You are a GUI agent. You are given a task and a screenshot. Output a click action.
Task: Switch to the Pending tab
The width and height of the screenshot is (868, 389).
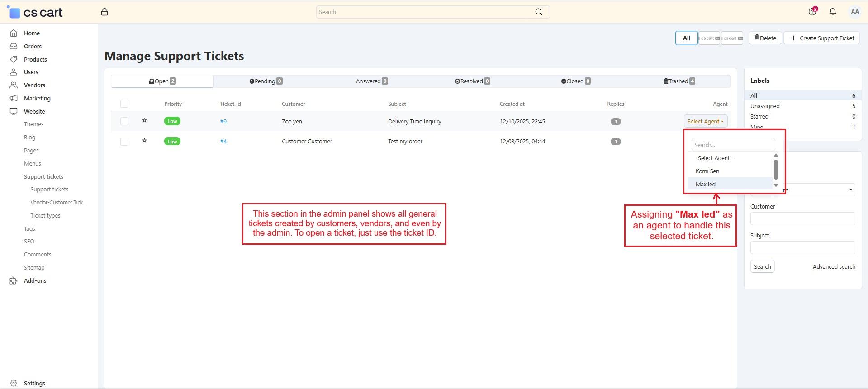(266, 81)
